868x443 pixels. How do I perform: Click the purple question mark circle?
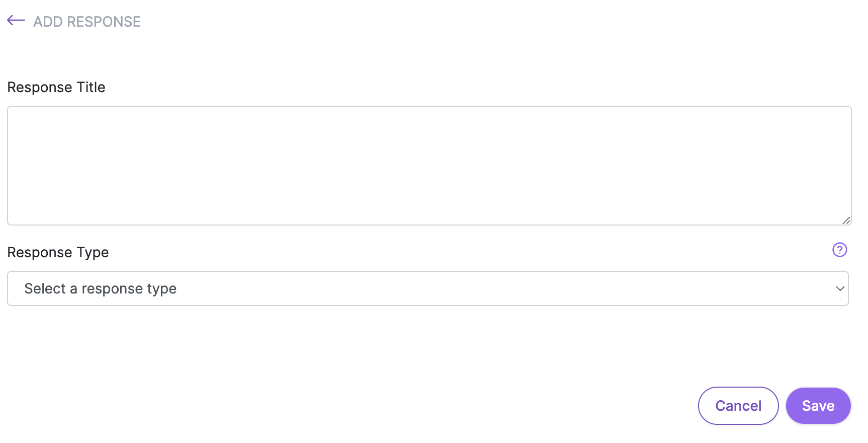point(839,250)
